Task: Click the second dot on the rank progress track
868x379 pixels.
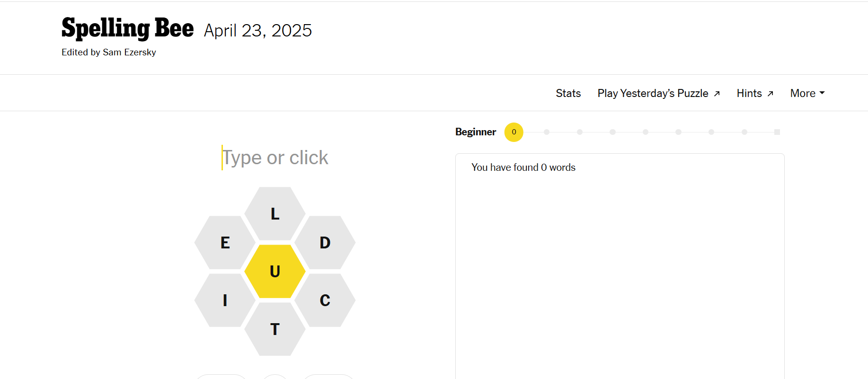Action: [x=580, y=132]
